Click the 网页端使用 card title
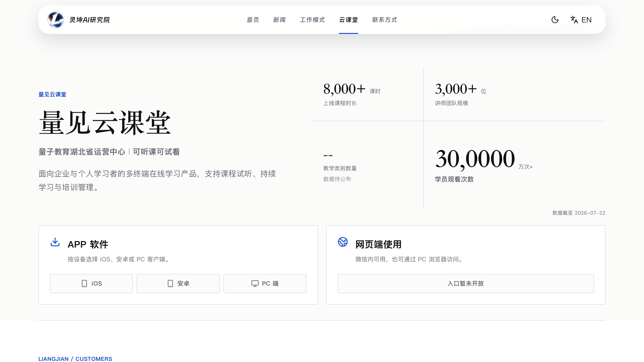This screenshot has width=644, height=362. (378, 244)
